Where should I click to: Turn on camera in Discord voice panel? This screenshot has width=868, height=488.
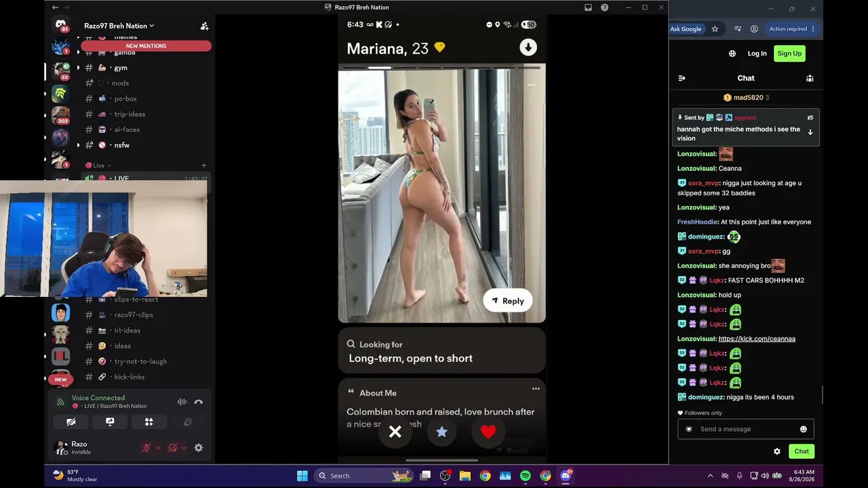point(71,422)
